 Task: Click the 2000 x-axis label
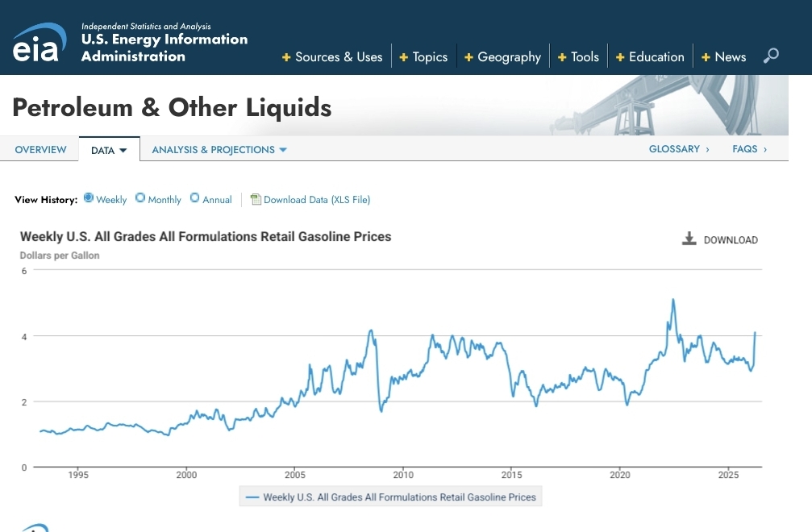pyautogui.click(x=186, y=475)
